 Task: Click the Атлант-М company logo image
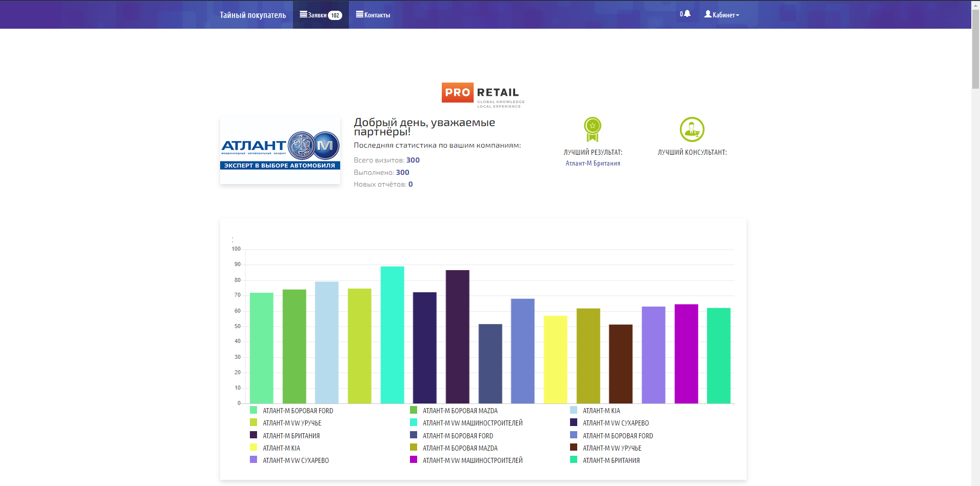280,150
